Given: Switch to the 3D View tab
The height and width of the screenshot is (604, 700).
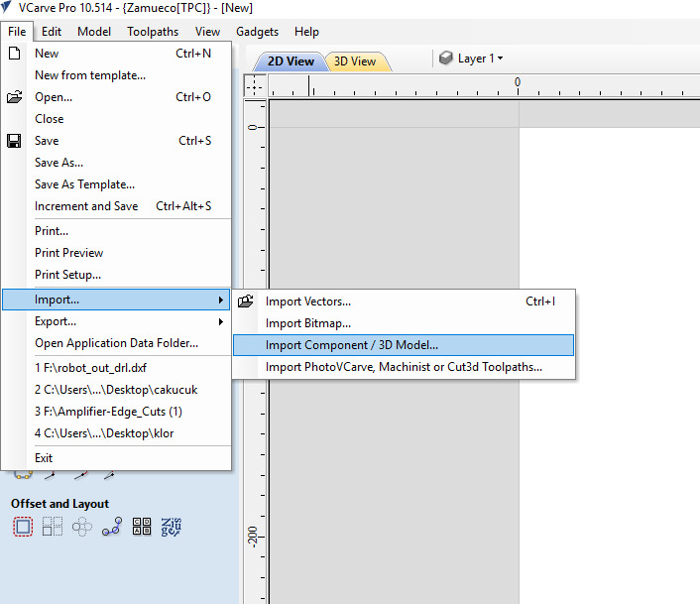Looking at the screenshot, I should point(355,61).
